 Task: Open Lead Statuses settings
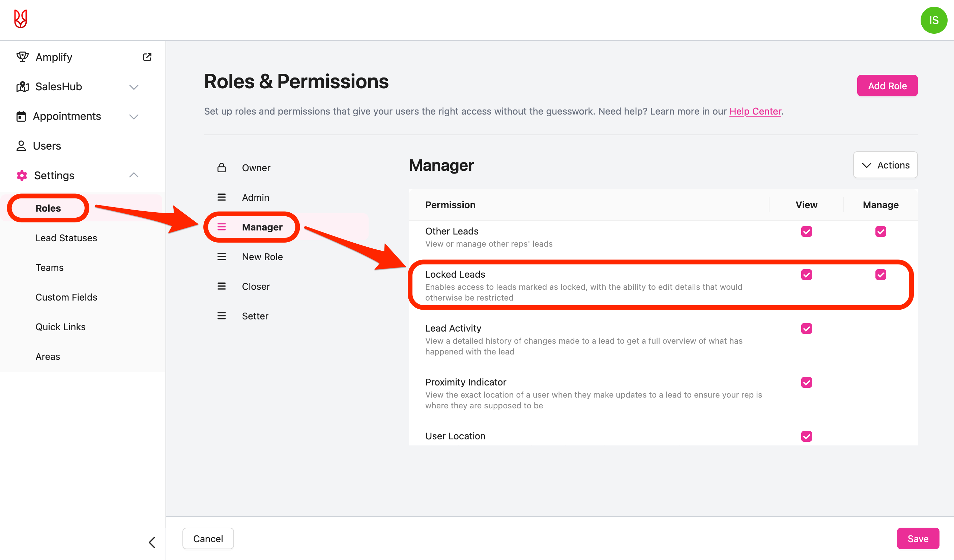[x=66, y=238]
